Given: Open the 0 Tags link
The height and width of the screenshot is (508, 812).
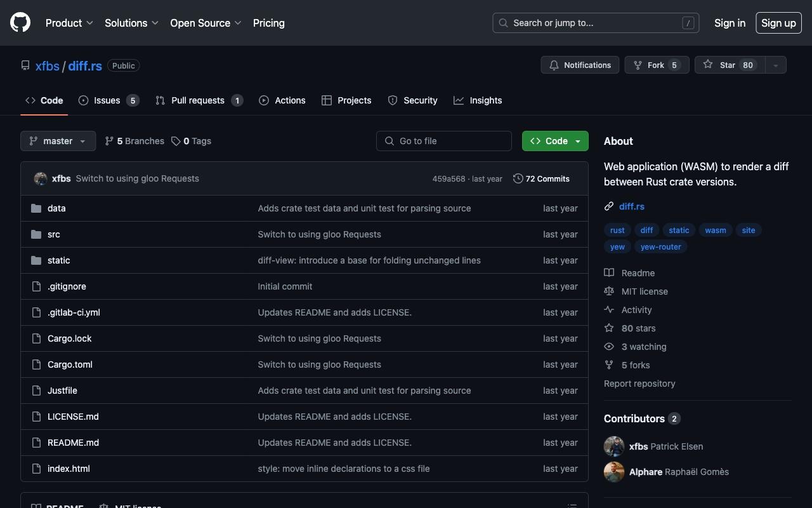Looking at the screenshot, I should click(191, 141).
